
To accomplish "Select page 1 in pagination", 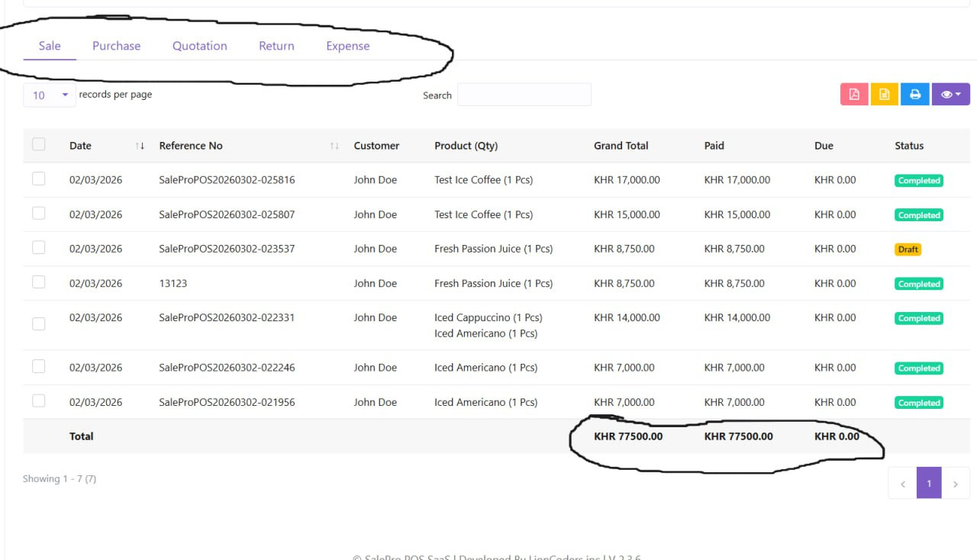I will (x=929, y=483).
